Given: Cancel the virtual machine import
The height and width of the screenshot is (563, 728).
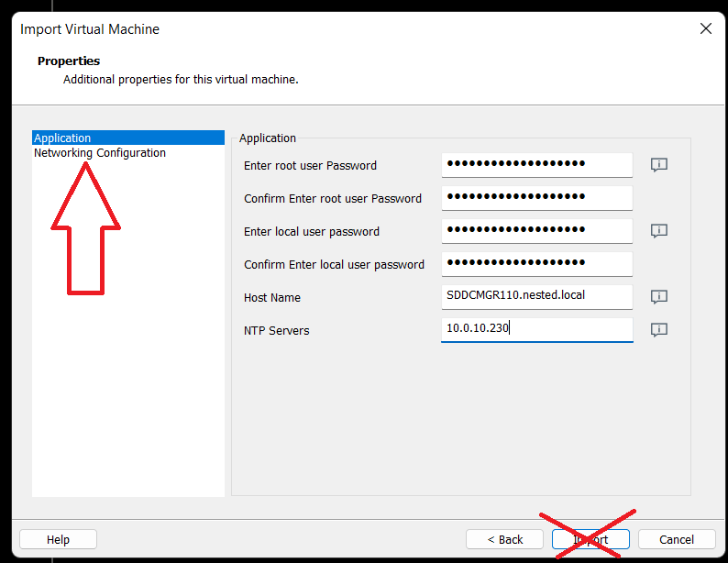Looking at the screenshot, I should [x=677, y=539].
